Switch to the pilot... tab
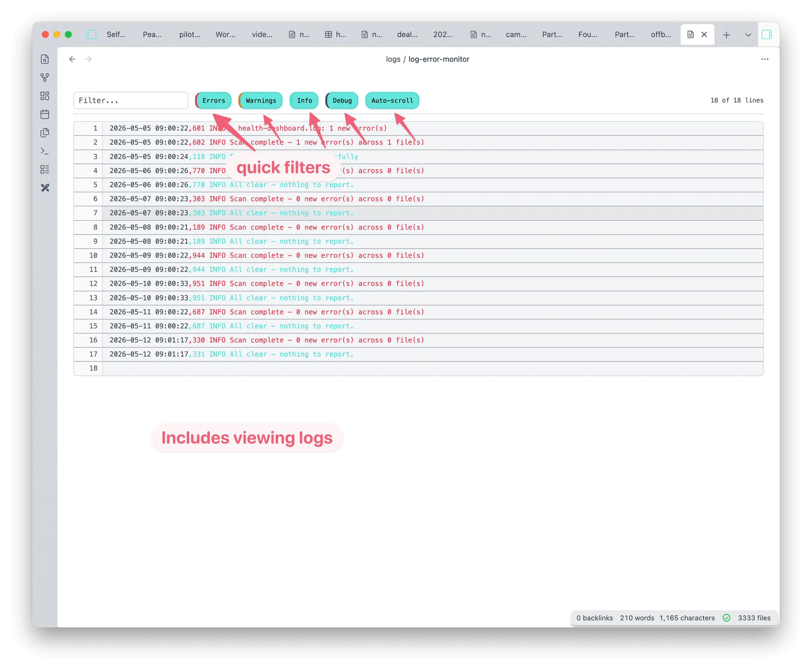The width and height of the screenshot is (812, 670). pyautogui.click(x=190, y=35)
